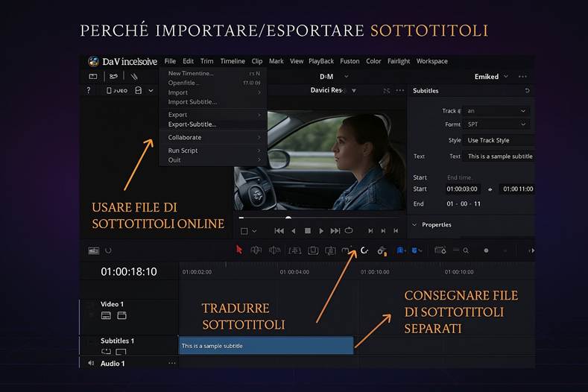This screenshot has height=392, width=588.
Task: Toggle second icon under Subtitles 1 track
Action: coord(121,352)
